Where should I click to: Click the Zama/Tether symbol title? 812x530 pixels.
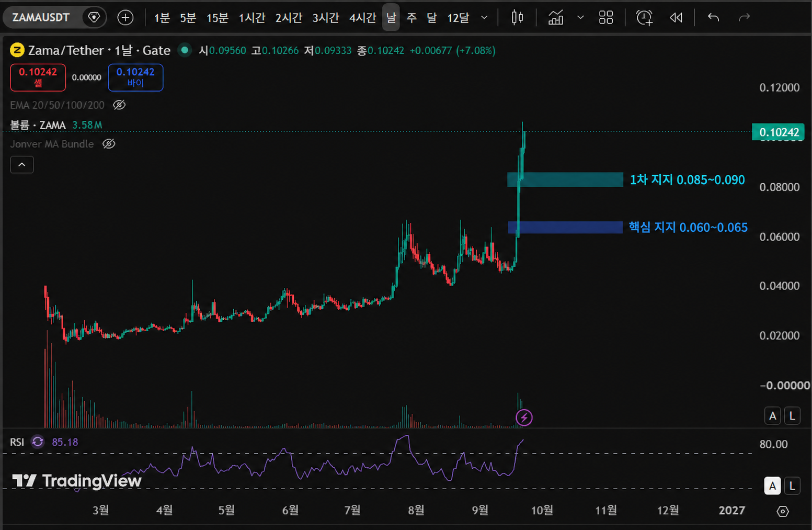[99, 50]
